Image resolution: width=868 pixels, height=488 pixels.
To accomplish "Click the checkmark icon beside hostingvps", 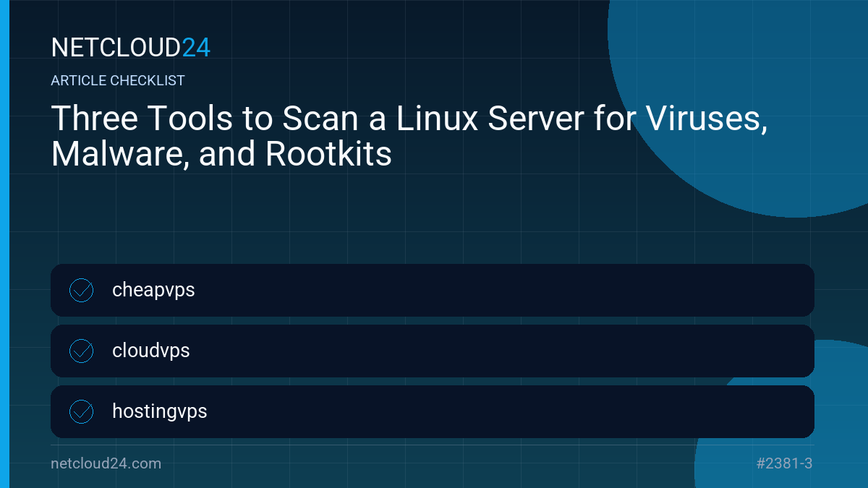I will 81,411.
